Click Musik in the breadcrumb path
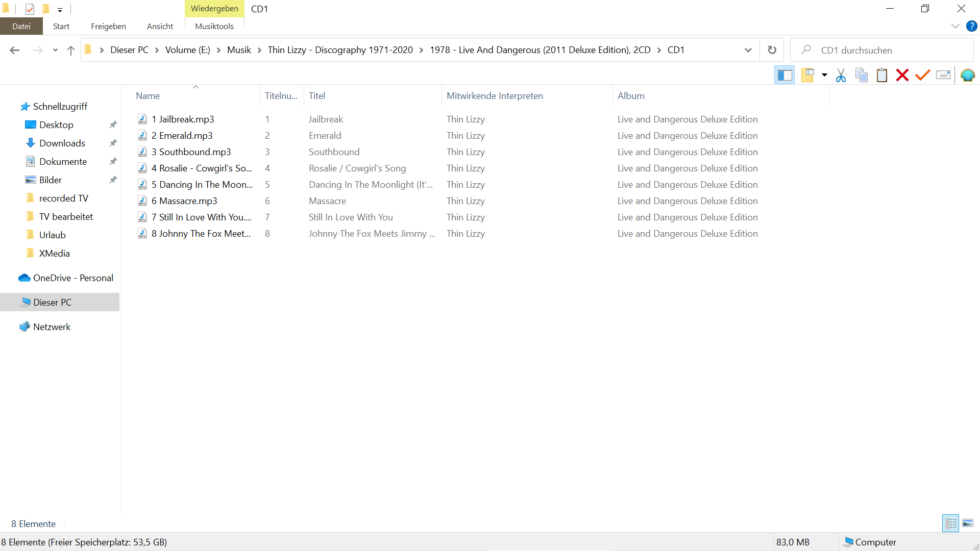This screenshot has height=551, width=980. 239,50
